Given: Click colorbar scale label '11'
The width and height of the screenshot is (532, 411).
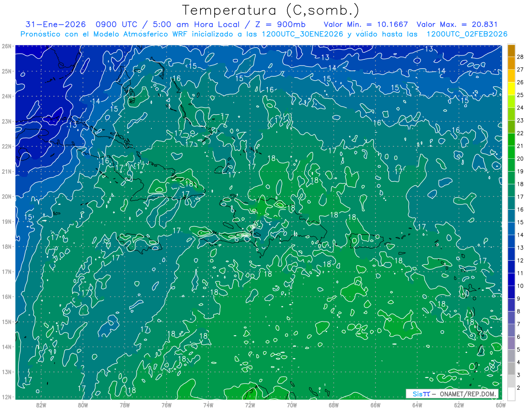Looking at the screenshot, I should 520,274.
